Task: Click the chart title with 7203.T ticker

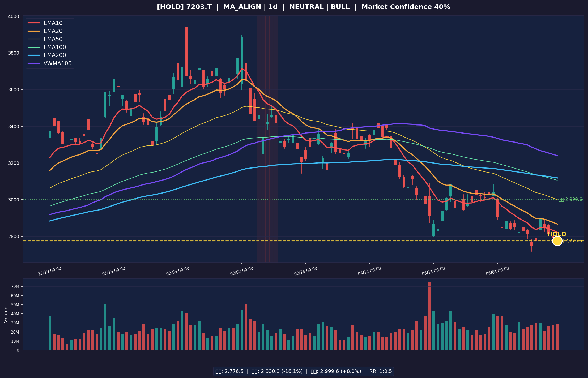Action: 303,7
